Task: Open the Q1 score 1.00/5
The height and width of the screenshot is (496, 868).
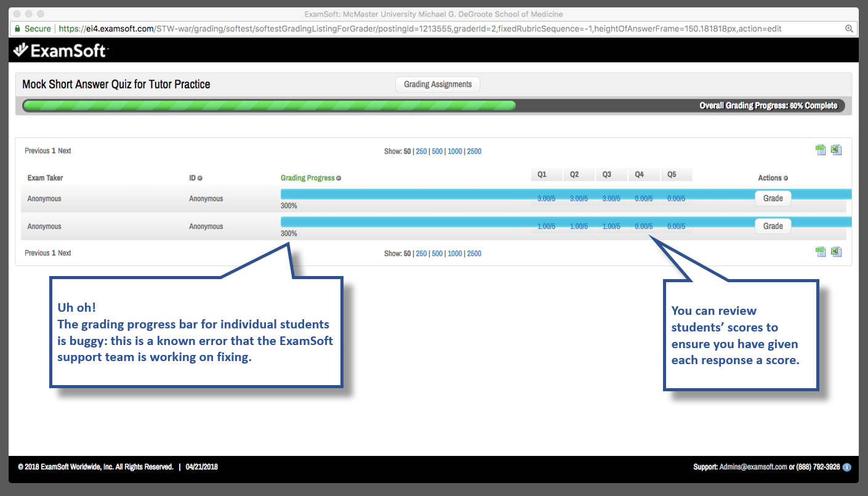Action: point(546,227)
